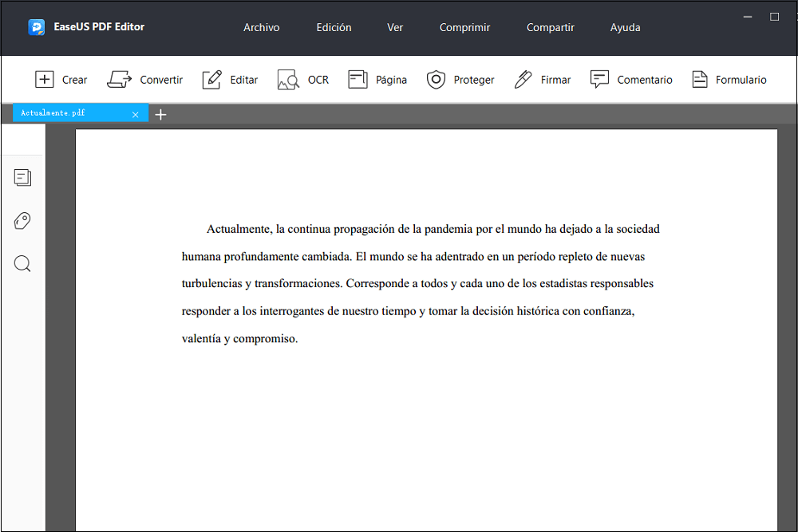
Task: Maximize the EaseUS window
Action: point(774,17)
